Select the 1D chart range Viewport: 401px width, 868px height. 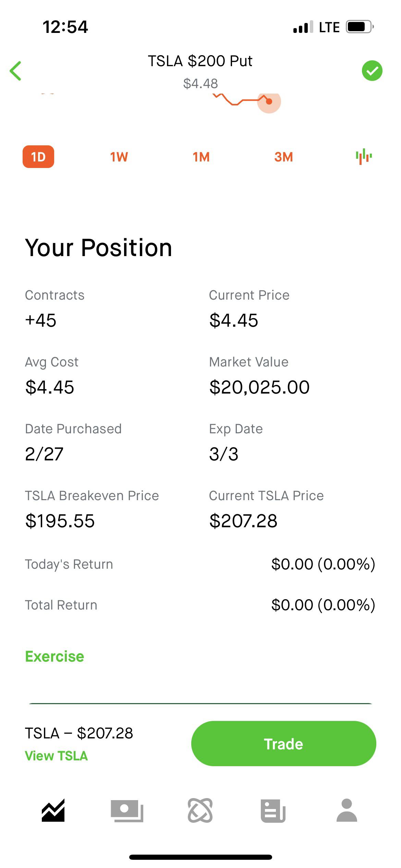(38, 157)
